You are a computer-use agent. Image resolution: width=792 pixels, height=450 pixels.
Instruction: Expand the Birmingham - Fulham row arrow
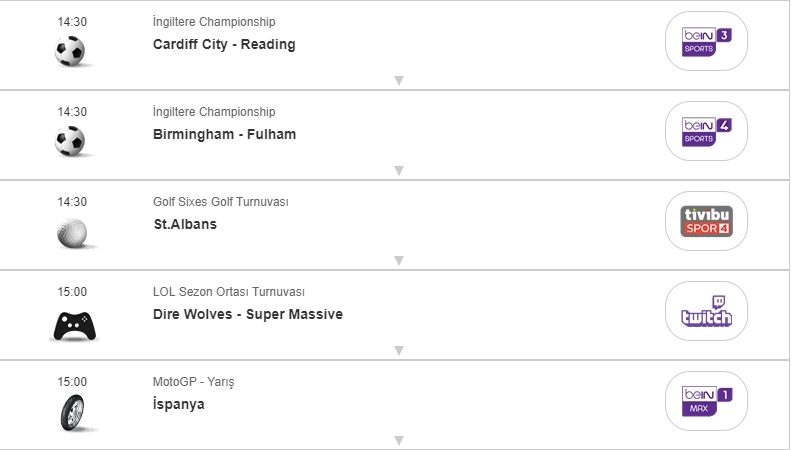click(x=398, y=171)
